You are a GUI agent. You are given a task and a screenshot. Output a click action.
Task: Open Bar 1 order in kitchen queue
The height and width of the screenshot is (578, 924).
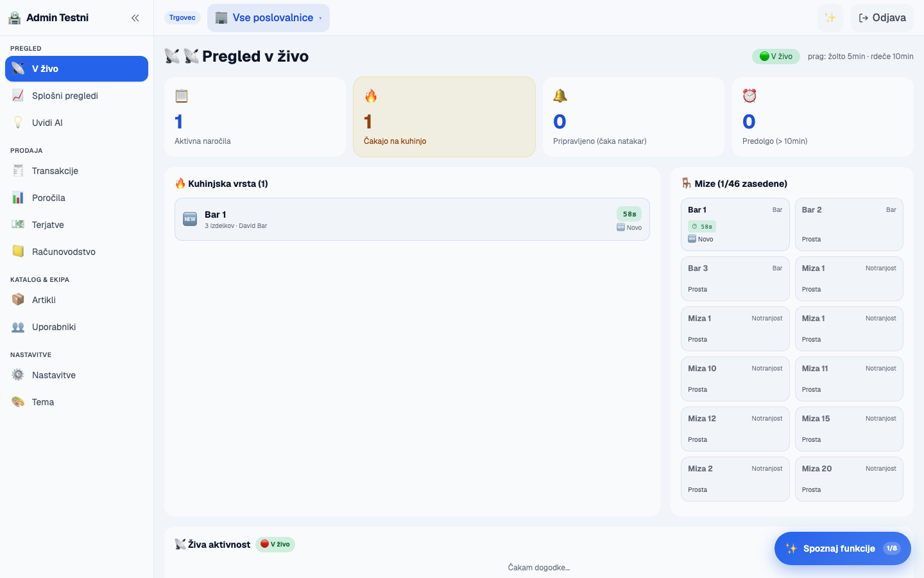412,220
